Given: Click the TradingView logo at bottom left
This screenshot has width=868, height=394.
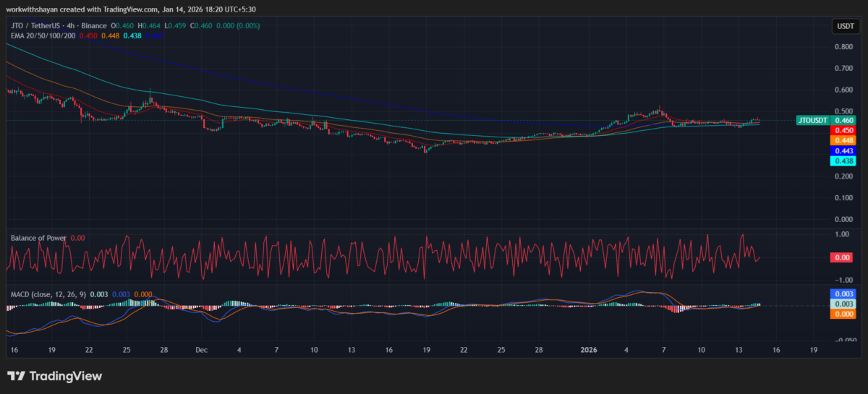Looking at the screenshot, I should tap(55, 376).
